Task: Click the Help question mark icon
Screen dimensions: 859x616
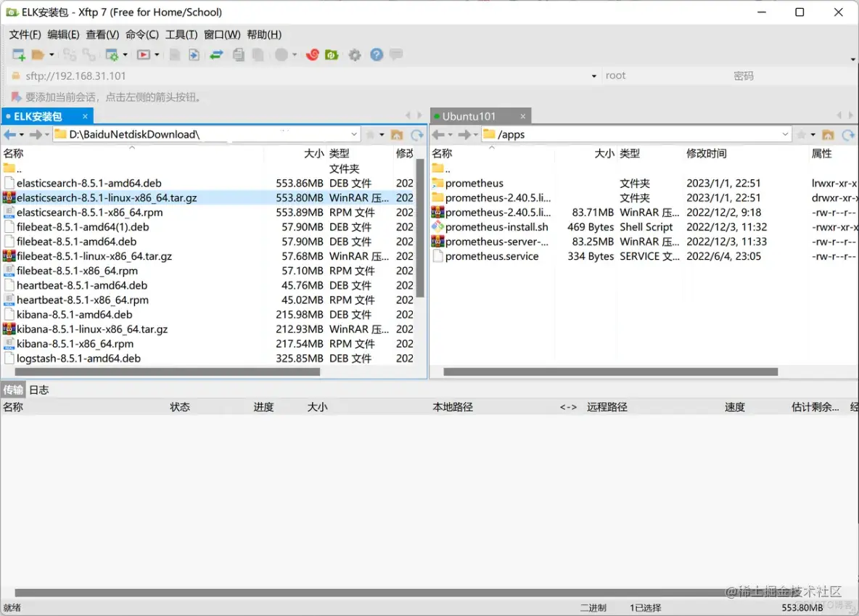Action: click(x=376, y=54)
